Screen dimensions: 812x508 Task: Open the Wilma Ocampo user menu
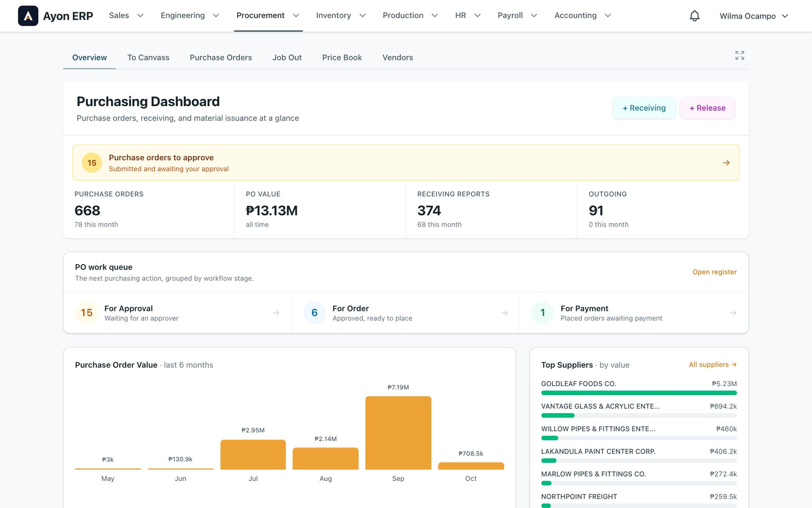754,16
